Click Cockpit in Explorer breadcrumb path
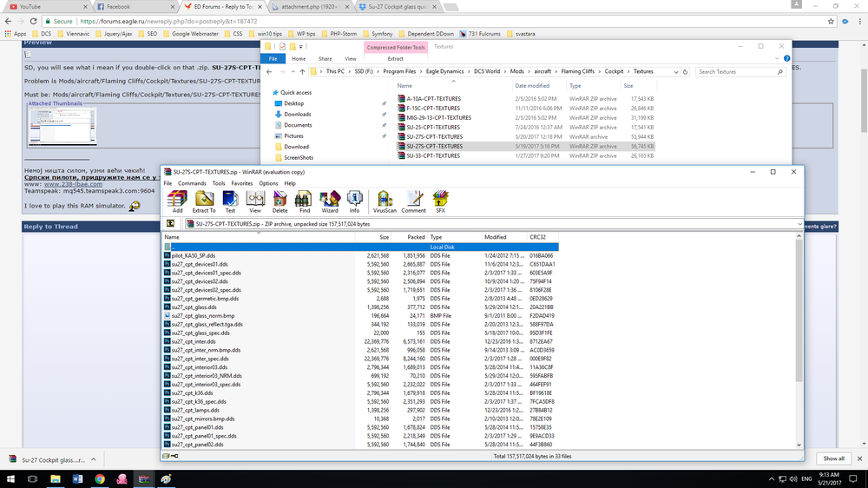This screenshot has height=488, width=868. [614, 71]
